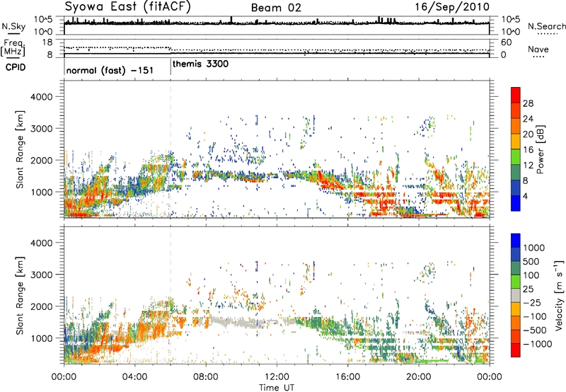Click the light green segment of Velocity colorbar
The height and width of the screenshot is (392, 566).
click(x=516, y=282)
